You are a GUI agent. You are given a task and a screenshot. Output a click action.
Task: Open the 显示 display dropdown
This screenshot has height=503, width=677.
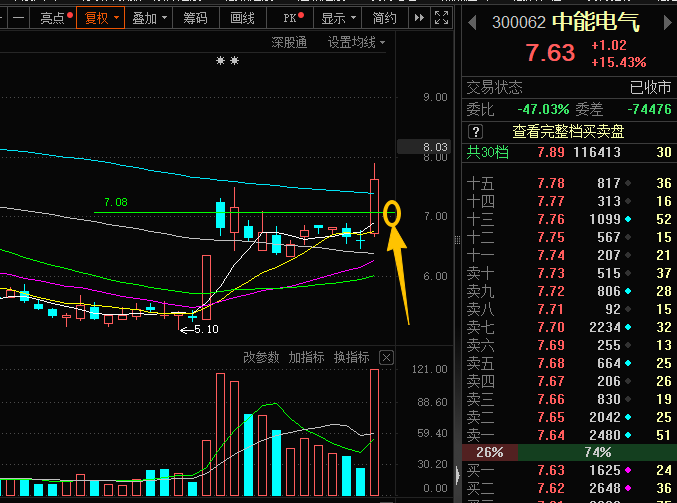pos(338,18)
